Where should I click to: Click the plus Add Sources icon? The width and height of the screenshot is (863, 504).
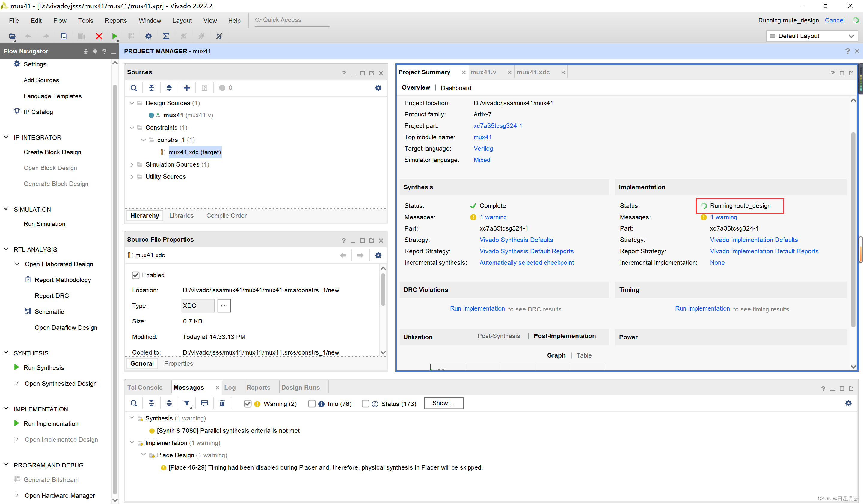pos(187,88)
